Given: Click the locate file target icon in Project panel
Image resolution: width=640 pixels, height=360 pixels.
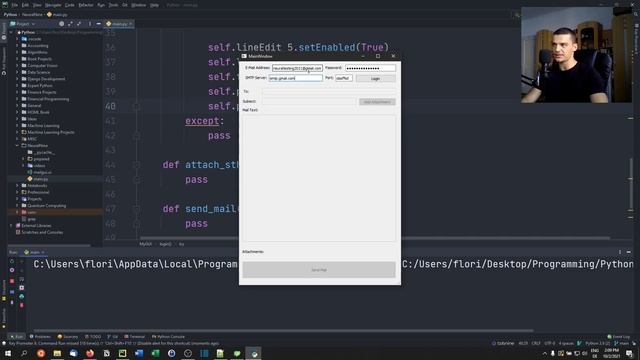Looking at the screenshot, I should (x=61, y=24).
